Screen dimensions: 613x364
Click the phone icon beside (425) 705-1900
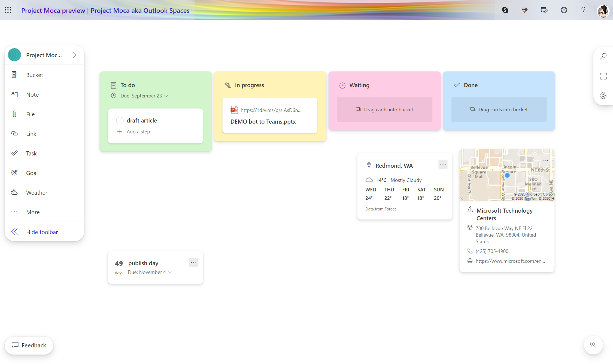pyautogui.click(x=470, y=251)
